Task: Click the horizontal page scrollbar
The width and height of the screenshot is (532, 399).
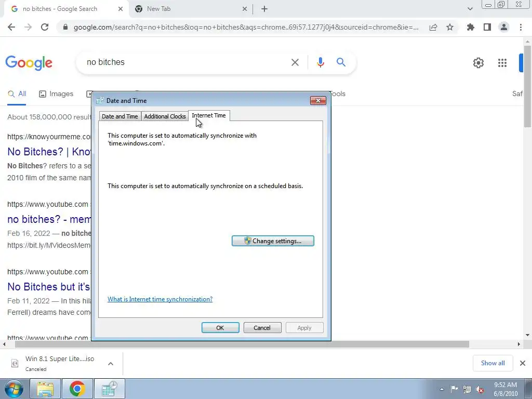Action: (242, 344)
